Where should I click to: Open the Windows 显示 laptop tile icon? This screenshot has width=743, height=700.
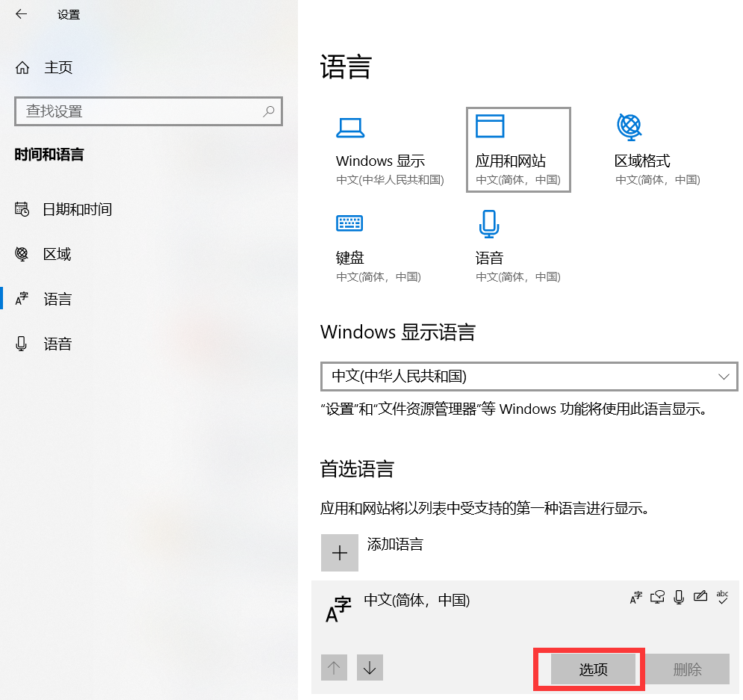pos(350,128)
